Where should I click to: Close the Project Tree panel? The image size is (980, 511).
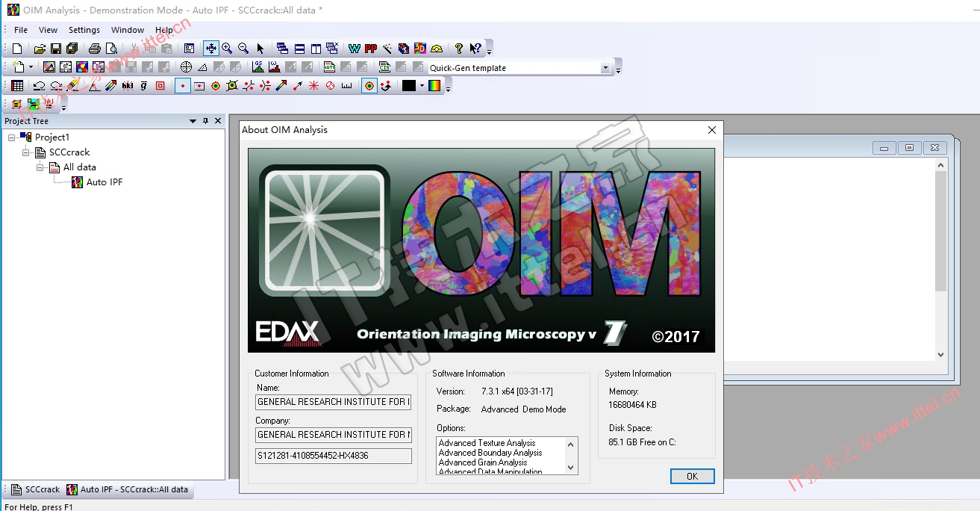point(218,121)
